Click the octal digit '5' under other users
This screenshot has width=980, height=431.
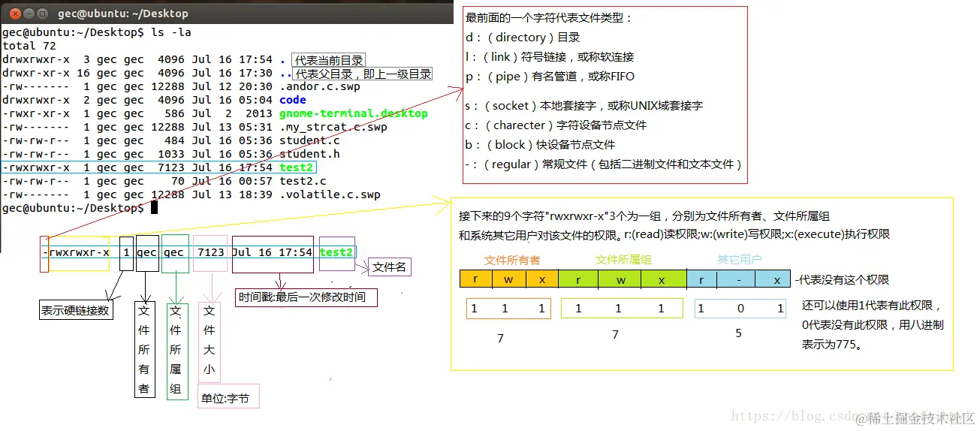point(738,333)
